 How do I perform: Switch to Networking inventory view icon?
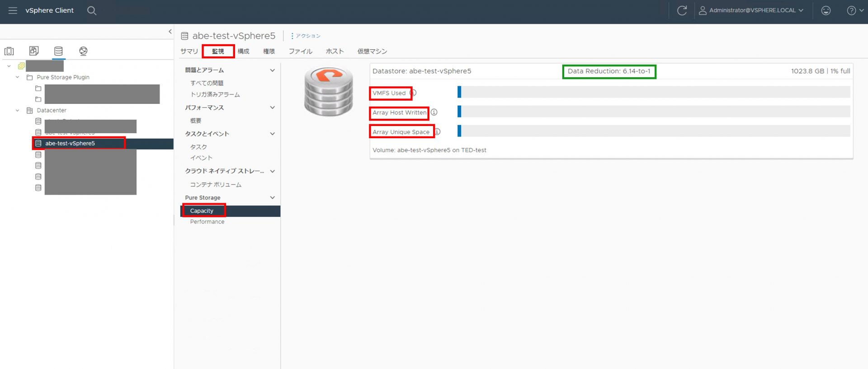[83, 51]
